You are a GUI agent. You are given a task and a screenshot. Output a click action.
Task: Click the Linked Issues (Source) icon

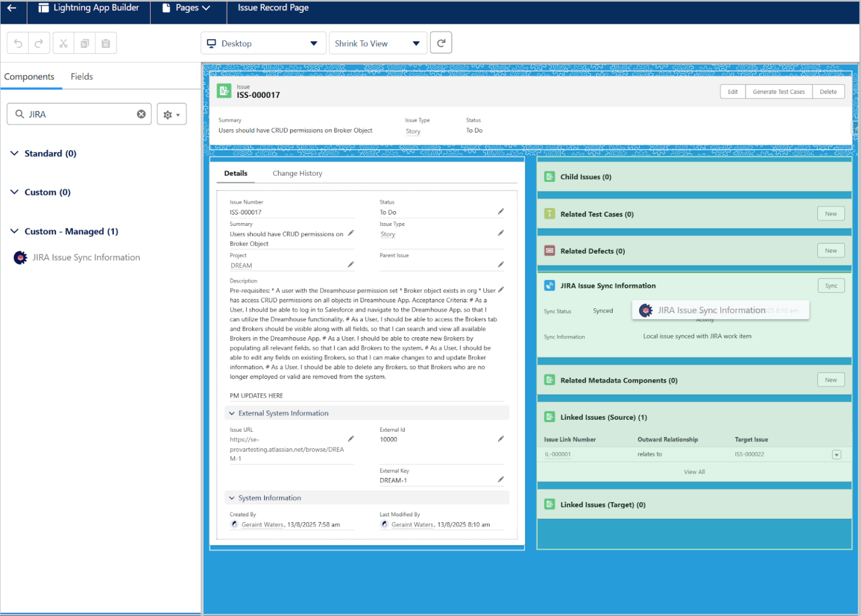[550, 417]
